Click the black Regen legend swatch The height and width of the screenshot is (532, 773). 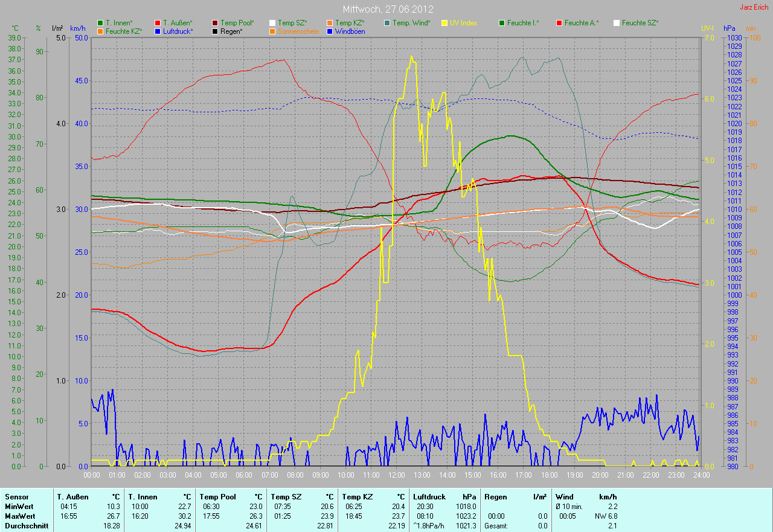[x=215, y=31]
